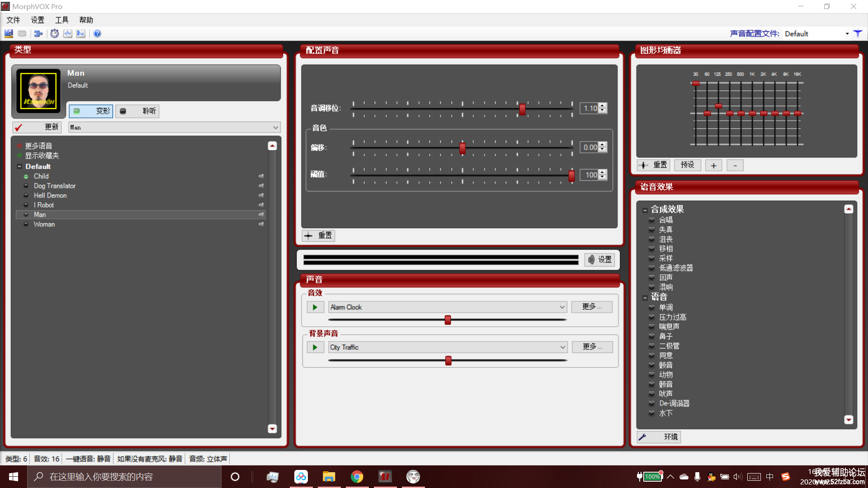Click the funnel icon beside voice profile
The height and width of the screenshot is (488, 868).
tap(858, 33)
